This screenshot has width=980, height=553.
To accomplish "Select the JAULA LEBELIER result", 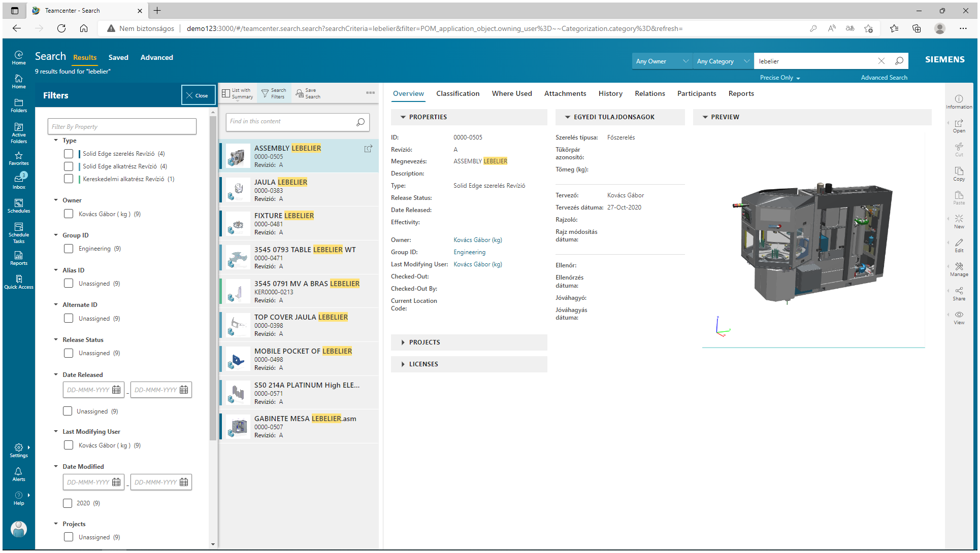I will pyautogui.click(x=299, y=190).
